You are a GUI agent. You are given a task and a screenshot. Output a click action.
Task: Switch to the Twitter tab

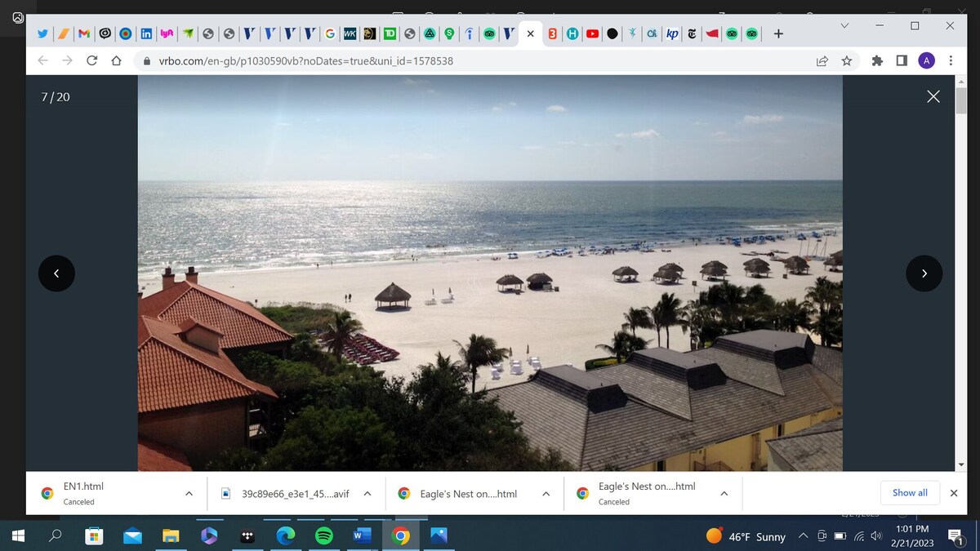coord(42,33)
